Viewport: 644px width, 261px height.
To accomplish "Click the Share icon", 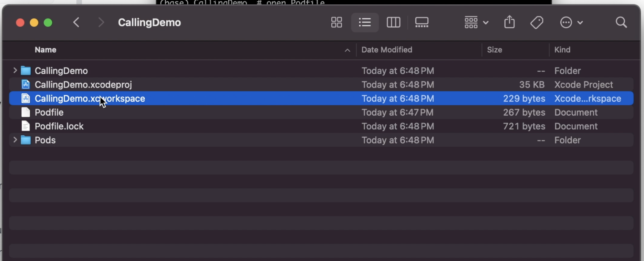I will [509, 23].
